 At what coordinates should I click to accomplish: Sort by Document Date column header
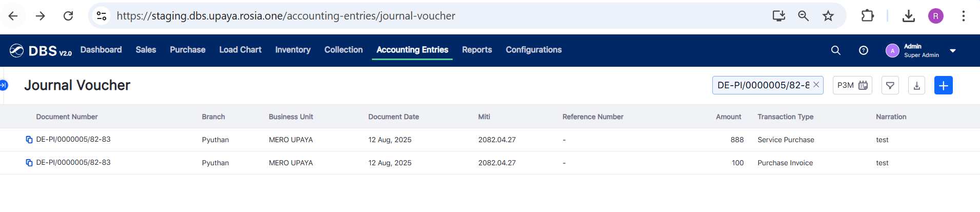tap(393, 117)
